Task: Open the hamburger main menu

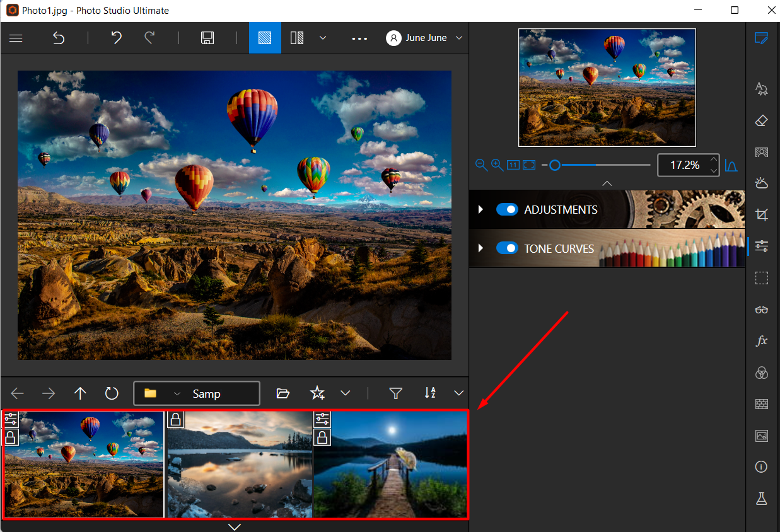Action: [16, 38]
